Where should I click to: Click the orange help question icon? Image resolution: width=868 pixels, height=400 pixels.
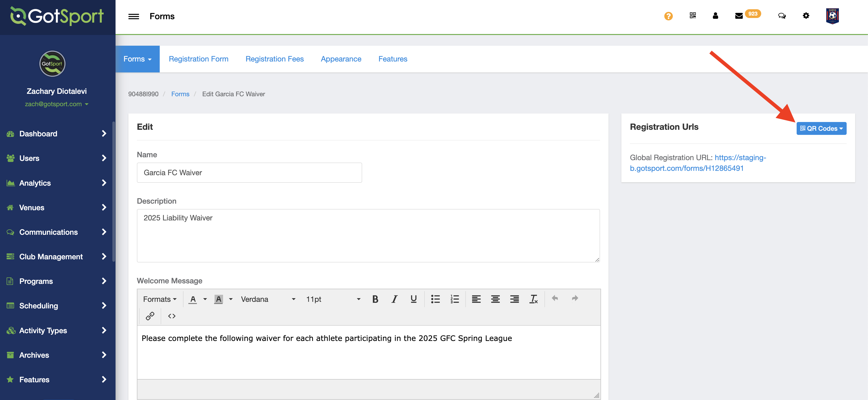pos(668,16)
